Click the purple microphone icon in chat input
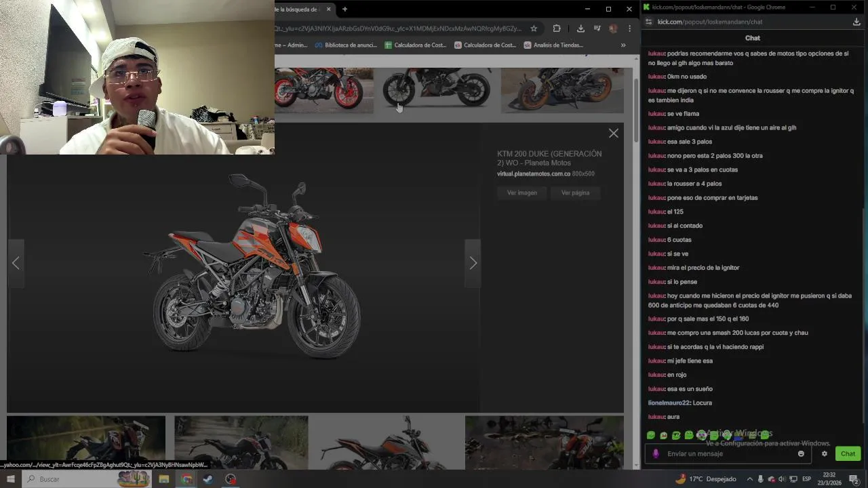Image resolution: width=868 pixels, height=488 pixels. pyautogui.click(x=655, y=454)
